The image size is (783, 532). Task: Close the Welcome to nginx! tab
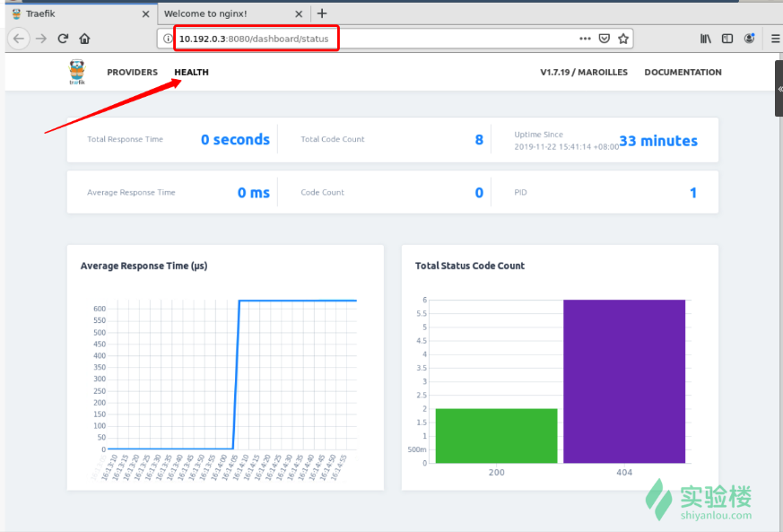[299, 14]
